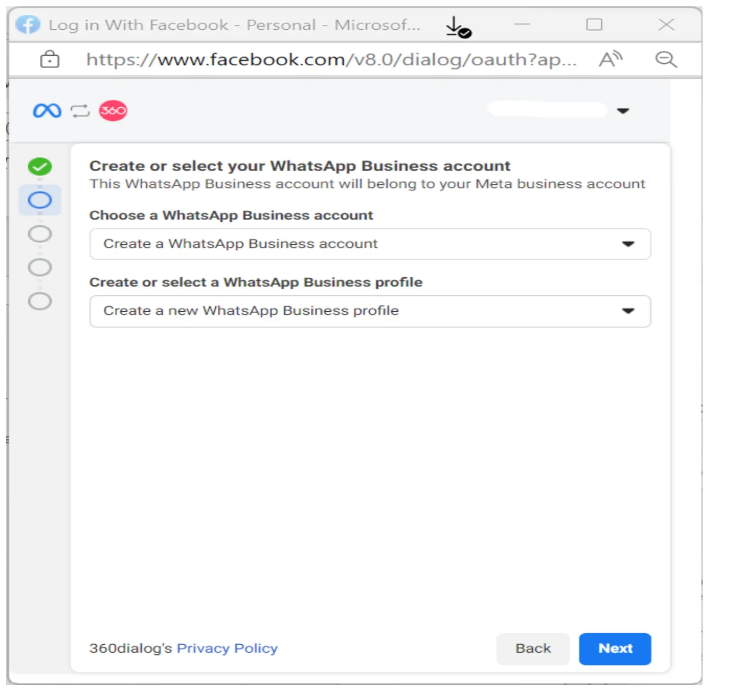Click the facebook.com URL address bar
This screenshot has height=700, width=744.
[x=331, y=59]
